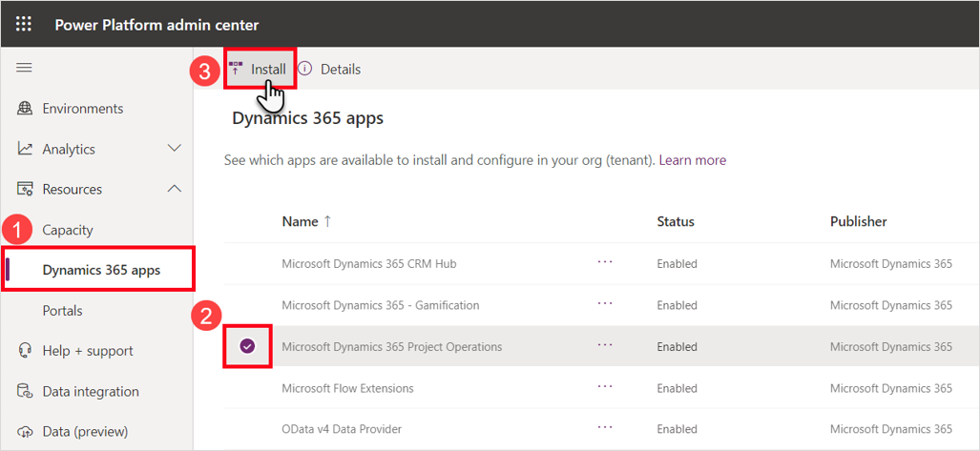980x451 pixels.
Task: Click Enabled status of Flow Extensions row
Action: point(677,388)
